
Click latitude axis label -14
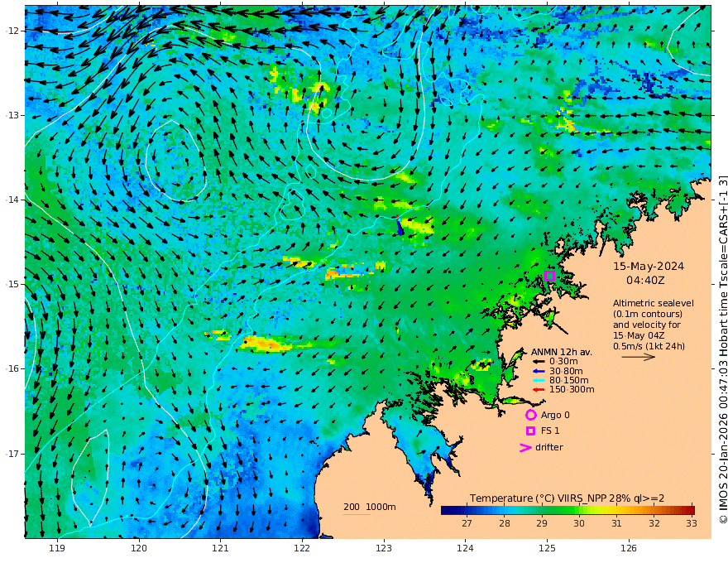point(12,200)
